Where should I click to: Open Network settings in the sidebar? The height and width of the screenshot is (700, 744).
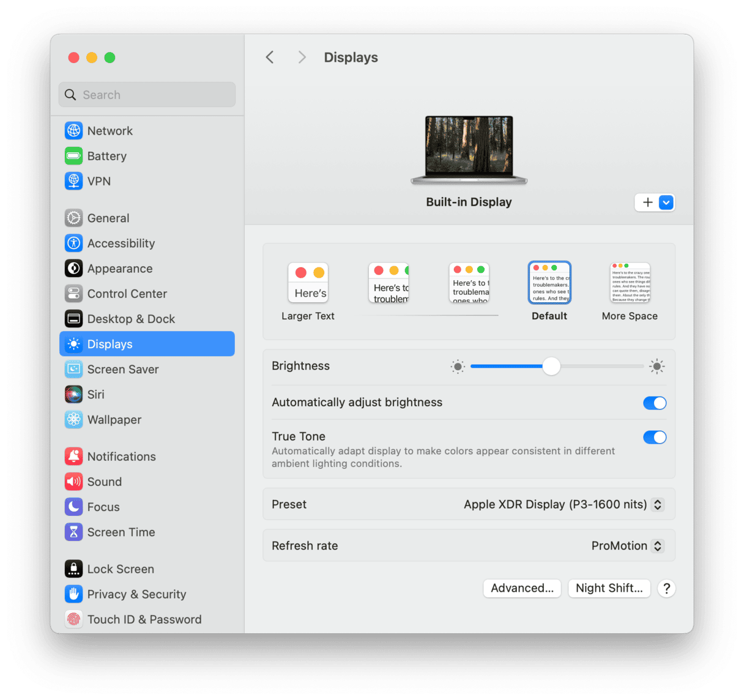[110, 130]
